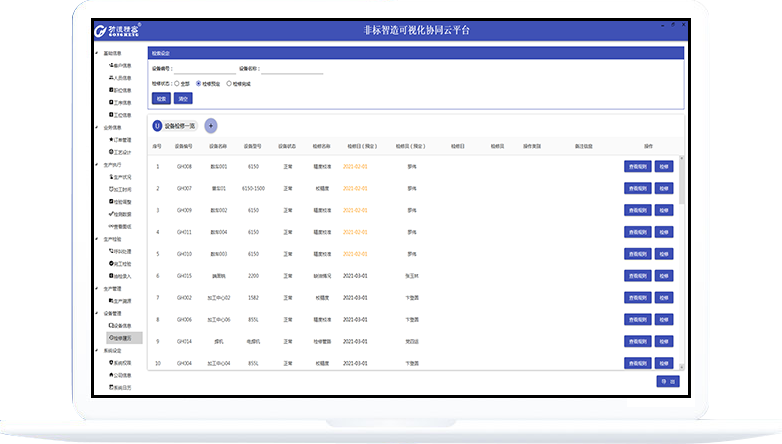Image resolution: width=782 pixels, height=444 pixels.
Task: Open 人员信息 in the sidebar
Action: [x=121, y=77]
